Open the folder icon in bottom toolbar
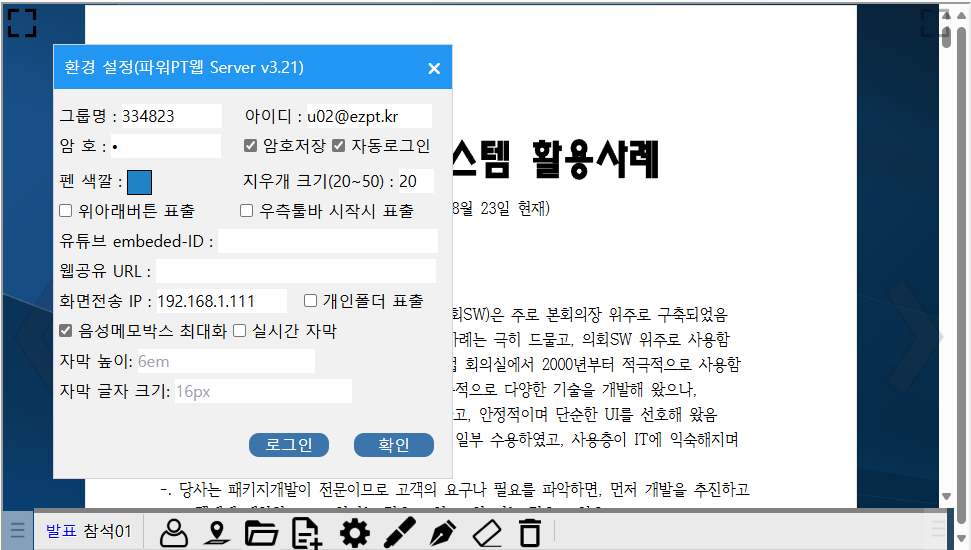Screen dimensions: 971x550 click(x=261, y=533)
